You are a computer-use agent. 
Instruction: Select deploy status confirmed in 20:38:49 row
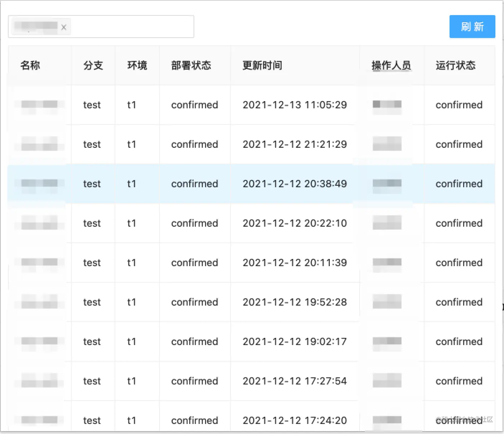pyautogui.click(x=195, y=184)
